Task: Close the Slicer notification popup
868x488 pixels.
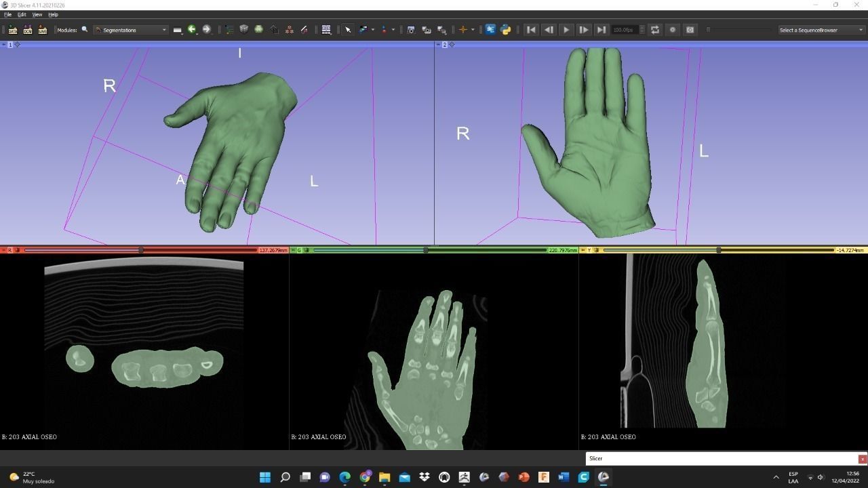Action: (x=862, y=459)
